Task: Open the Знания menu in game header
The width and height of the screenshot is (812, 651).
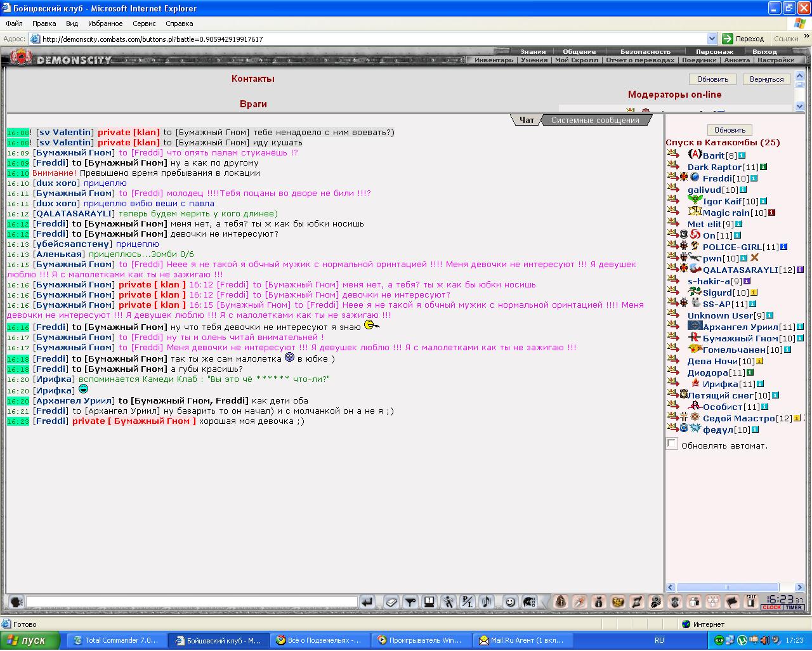Action: click(533, 51)
